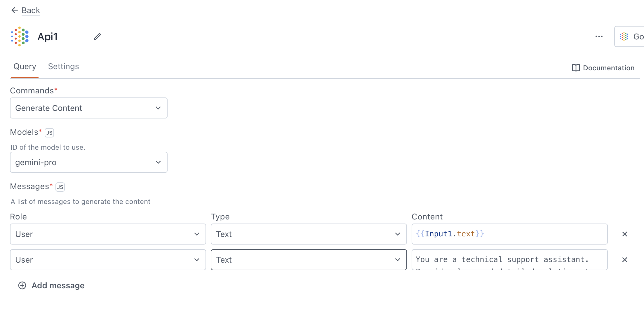Click the remove icon on first message row

(x=625, y=234)
